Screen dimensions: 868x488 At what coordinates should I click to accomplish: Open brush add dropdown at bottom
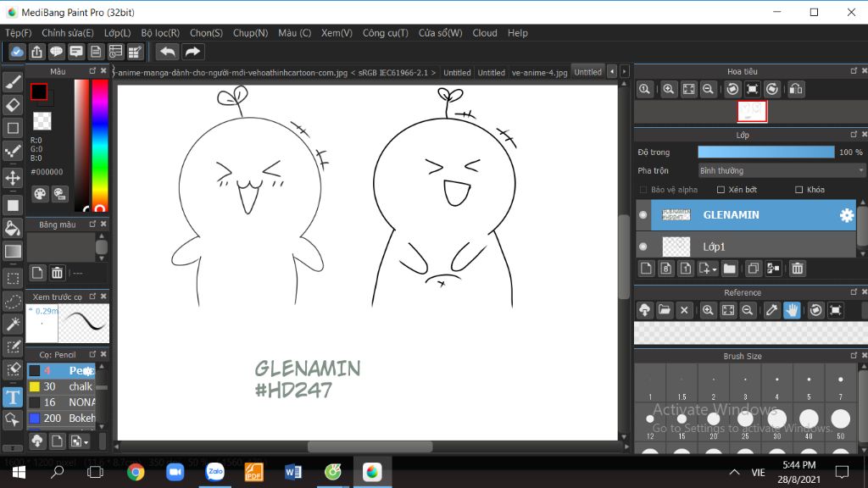tap(77, 441)
